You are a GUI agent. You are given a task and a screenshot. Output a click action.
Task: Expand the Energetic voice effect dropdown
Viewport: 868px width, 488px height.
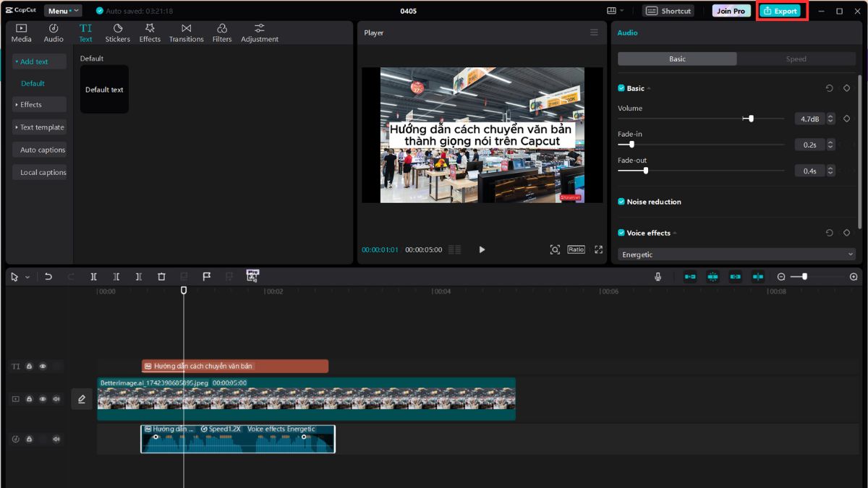(736, 254)
